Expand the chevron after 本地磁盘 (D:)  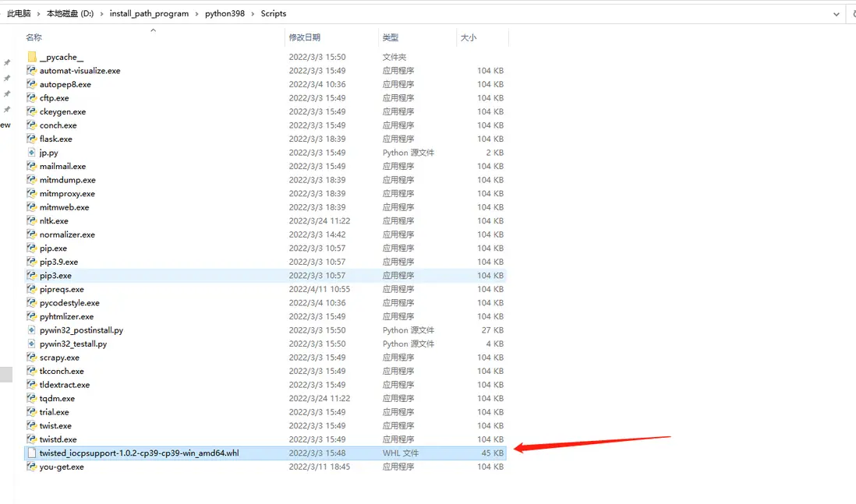coord(101,14)
